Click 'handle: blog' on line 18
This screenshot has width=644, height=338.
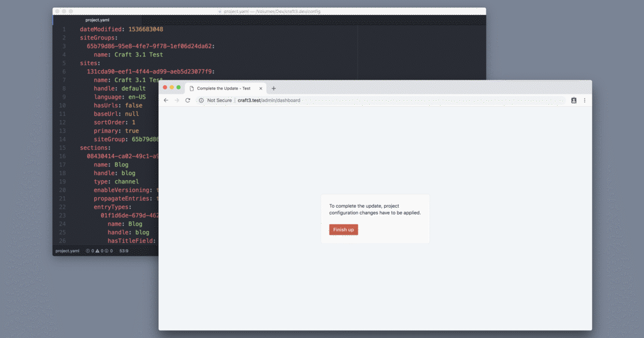pyautogui.click(x=114, y=173)
